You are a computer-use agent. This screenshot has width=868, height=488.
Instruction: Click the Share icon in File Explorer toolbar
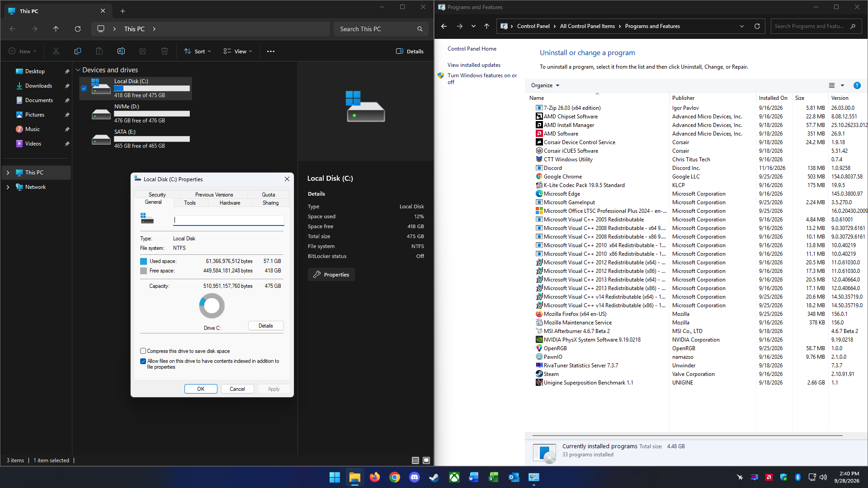coord(143,52)
